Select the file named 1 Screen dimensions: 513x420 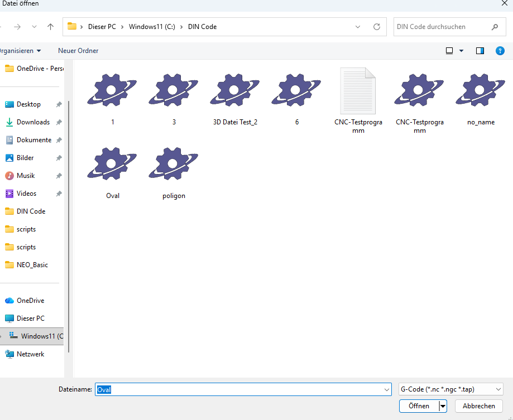(112, 98)
